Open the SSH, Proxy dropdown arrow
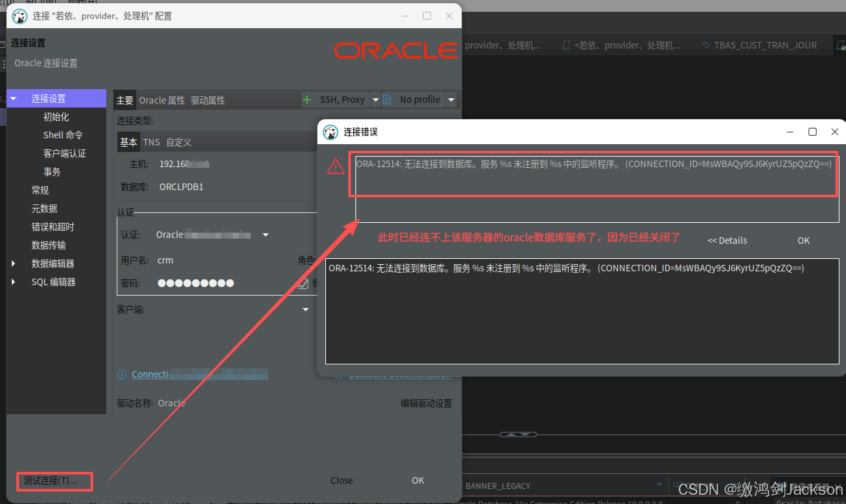846x504 pixels. [x=376, y=100]
